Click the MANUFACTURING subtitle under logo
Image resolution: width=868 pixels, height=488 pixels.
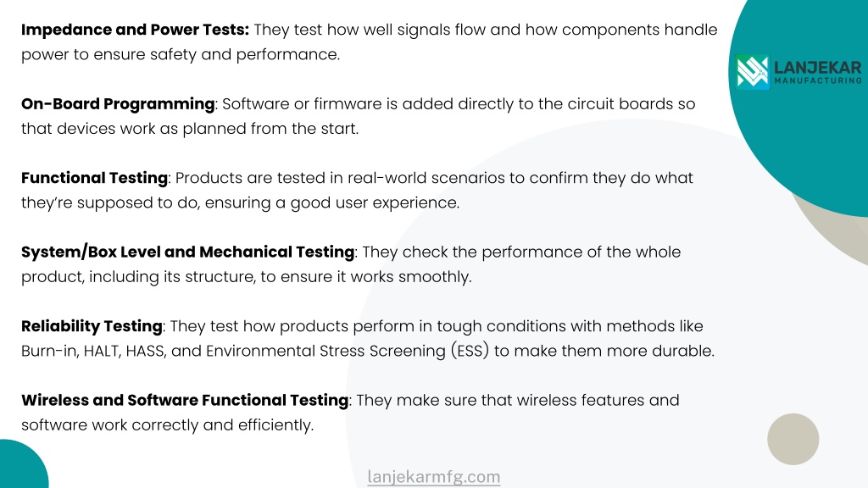point(818,80)
